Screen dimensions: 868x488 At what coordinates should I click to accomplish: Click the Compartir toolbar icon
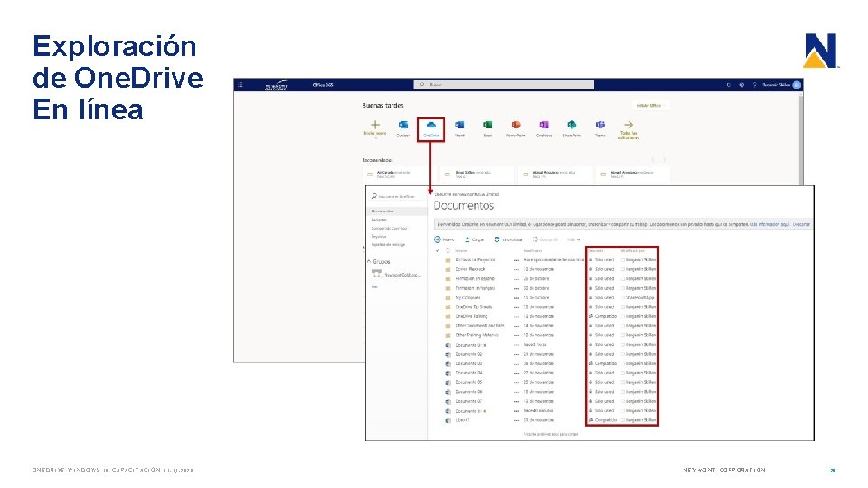[x=534, y=239]
